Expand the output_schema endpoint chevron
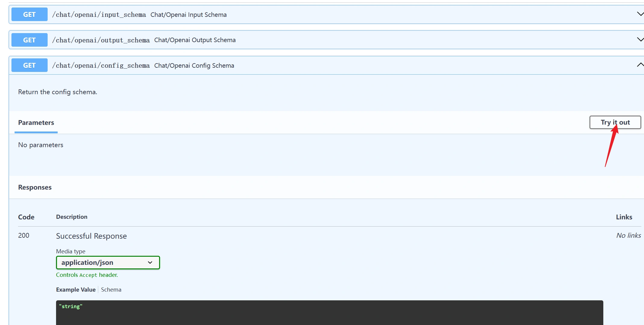644x325 pixels. click(640, 39)
